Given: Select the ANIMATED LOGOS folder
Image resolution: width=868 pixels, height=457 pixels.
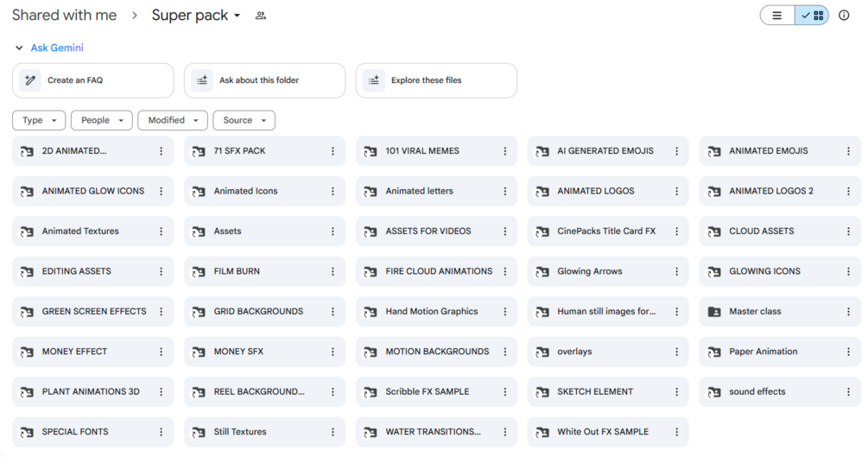Looking at the screenshot, I should click(x=608, y=191).
